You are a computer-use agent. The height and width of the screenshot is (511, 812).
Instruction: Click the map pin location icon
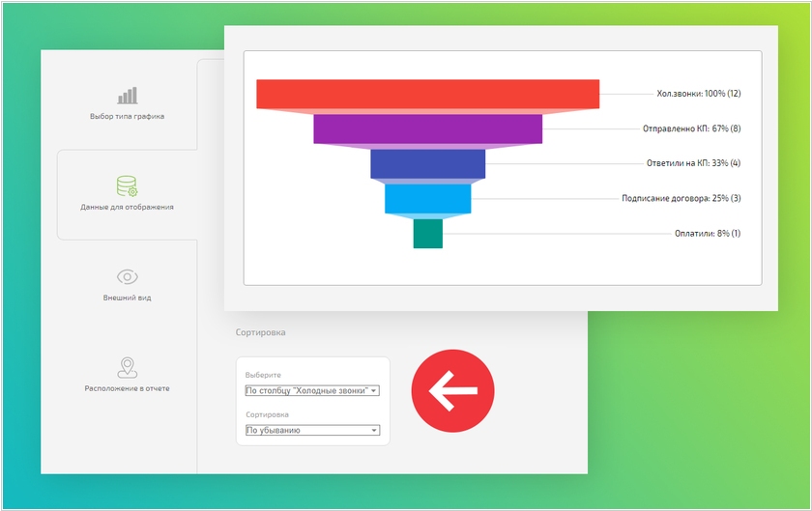click(x=128, y=368)
